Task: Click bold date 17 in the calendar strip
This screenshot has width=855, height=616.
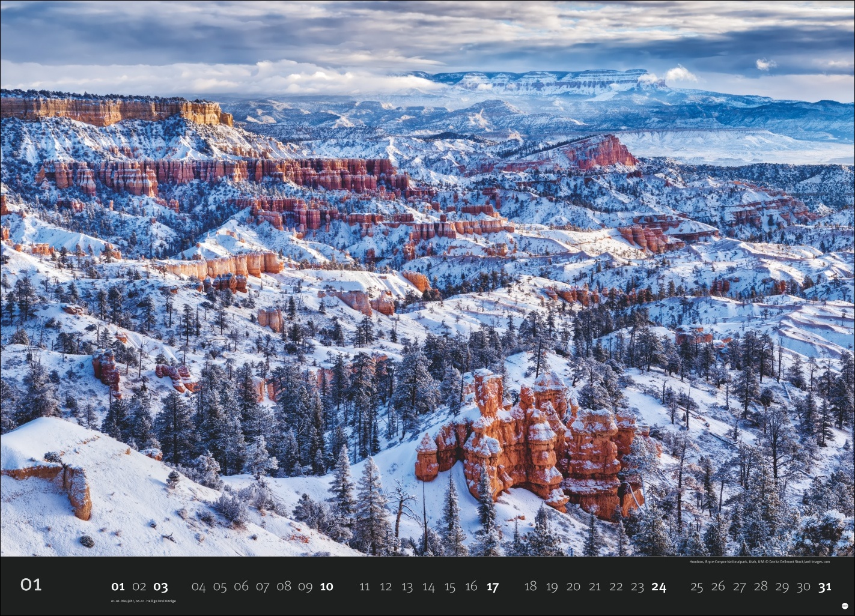Action: (x=492, y=587)
